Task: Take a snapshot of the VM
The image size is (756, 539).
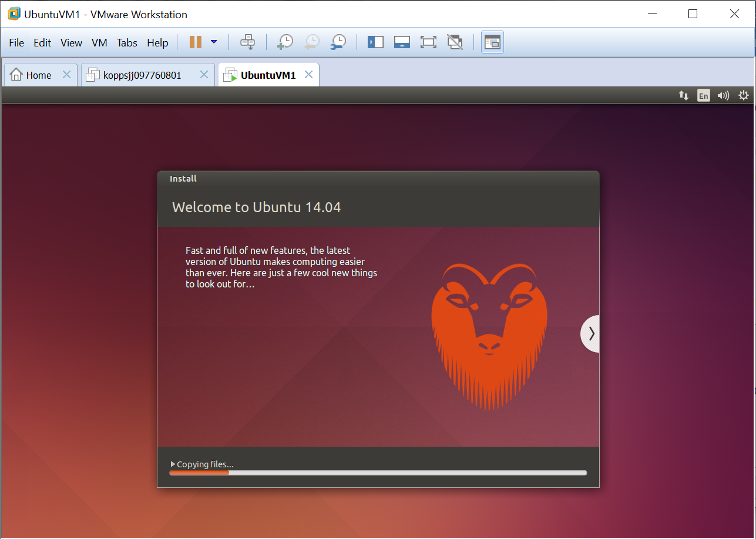Action: pyautogui.click(x=285, y=42)
